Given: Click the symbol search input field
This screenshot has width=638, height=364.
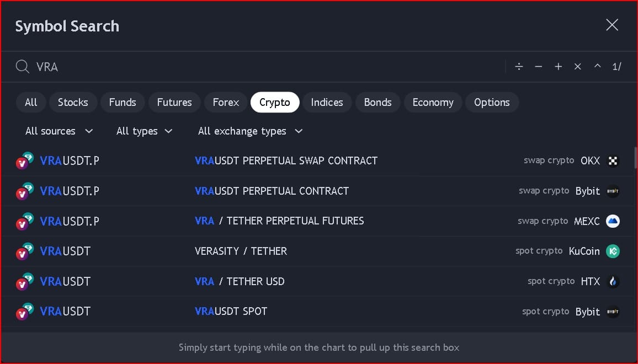Looking at the screenshot, I should 265,67.
